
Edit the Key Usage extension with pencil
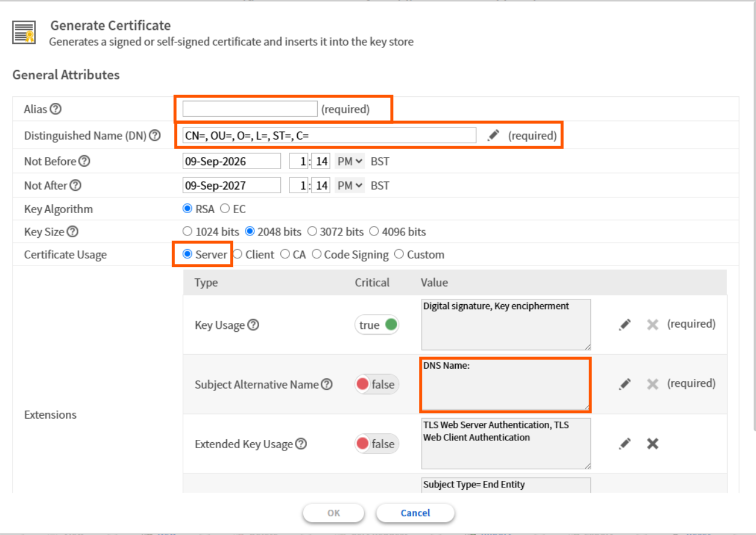coord(625,324)
